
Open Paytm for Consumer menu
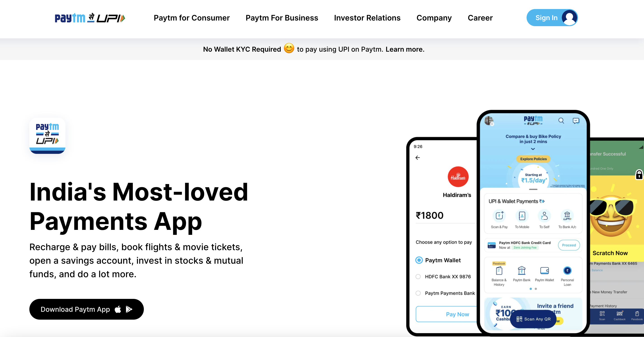[x=192, y=17]
